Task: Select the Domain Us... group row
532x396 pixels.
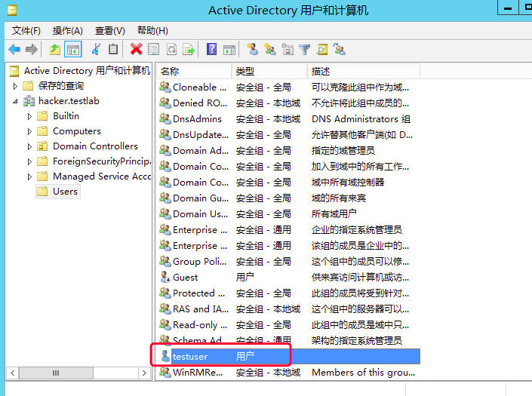Action: click(290, 213)
